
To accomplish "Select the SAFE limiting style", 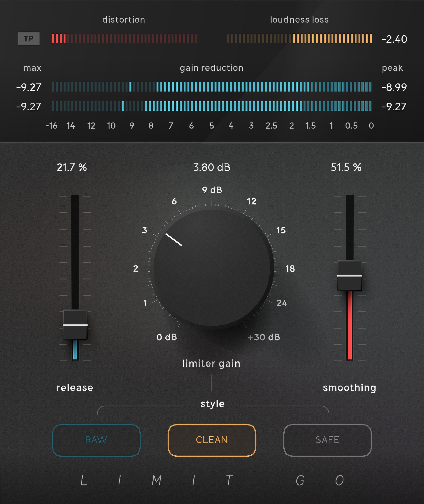I will pyautogui.click(x=327, y=440).
